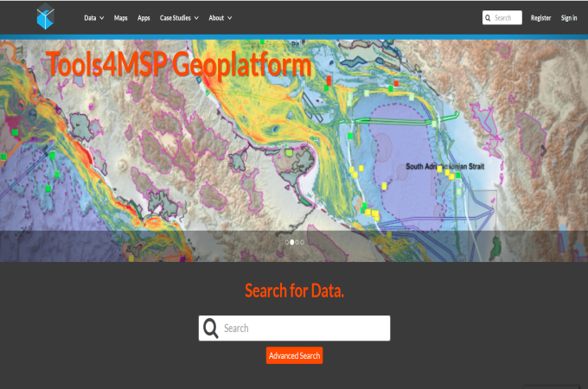588x389 pixels.
Task: Focus the top navbar search field
Action: [507, 17]
